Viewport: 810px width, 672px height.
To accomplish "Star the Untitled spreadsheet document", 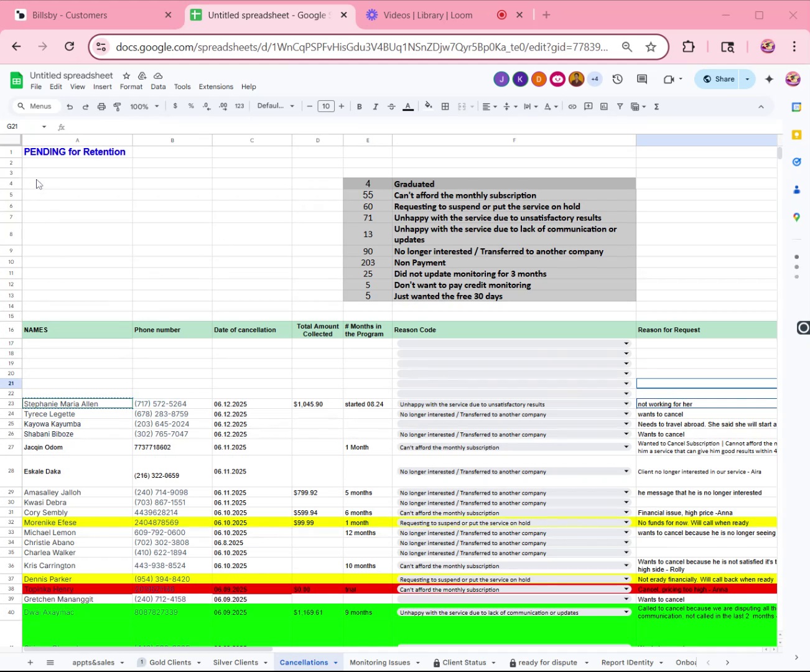I will tap(126, 75).
